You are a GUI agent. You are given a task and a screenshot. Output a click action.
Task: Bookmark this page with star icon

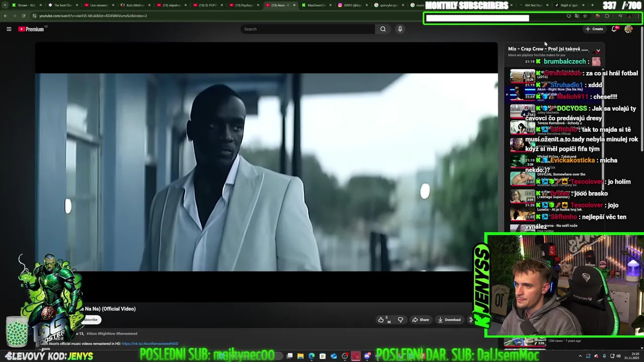coord(585,16)
